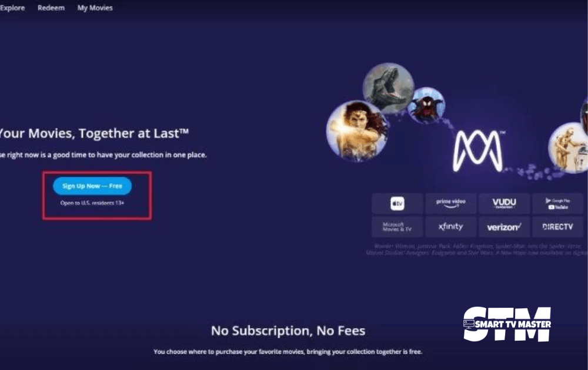
Task: Click the Apple TV logo tile
Action: point(397,204)
